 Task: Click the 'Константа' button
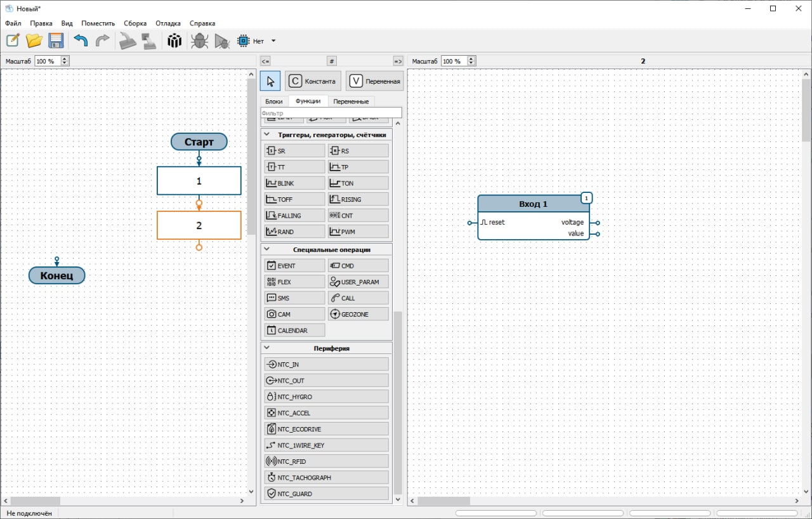pos(313,81)
